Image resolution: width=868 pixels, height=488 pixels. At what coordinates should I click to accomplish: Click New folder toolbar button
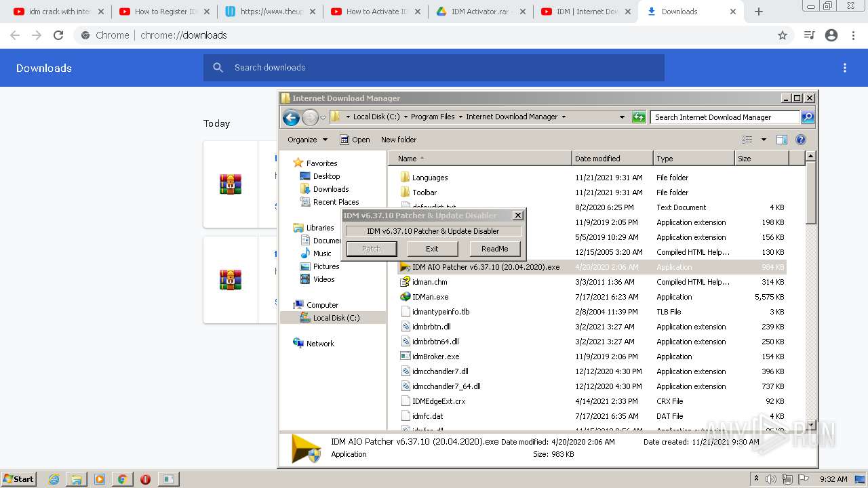399,140
